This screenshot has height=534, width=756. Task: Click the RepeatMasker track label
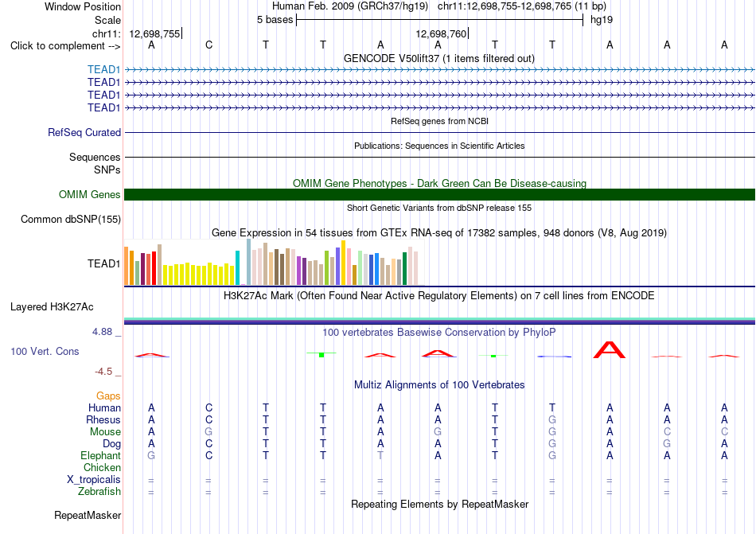coord(88,515)
